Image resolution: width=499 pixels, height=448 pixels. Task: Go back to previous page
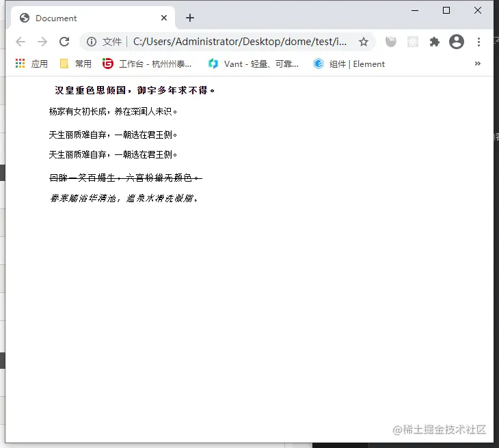click(21, 42)
